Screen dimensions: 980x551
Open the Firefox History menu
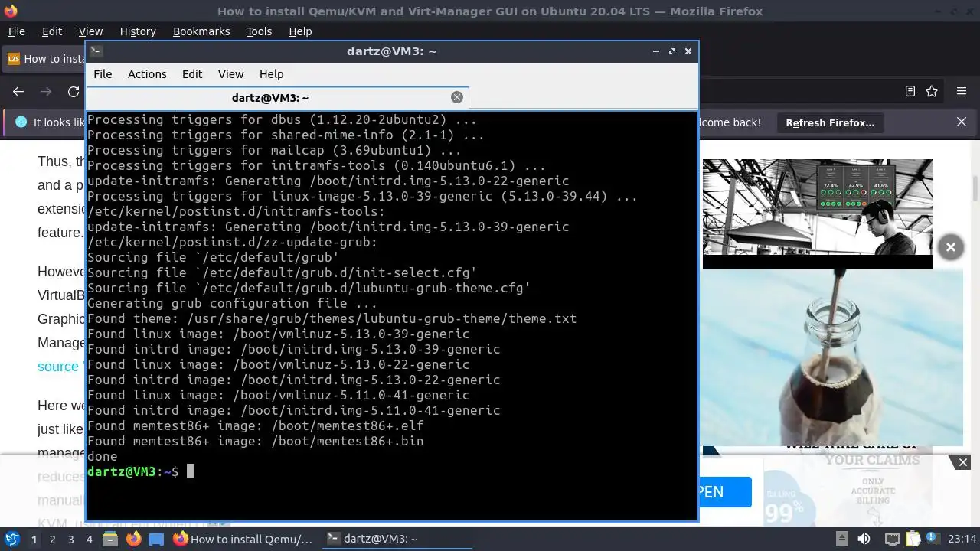click(x=138, y=31)
